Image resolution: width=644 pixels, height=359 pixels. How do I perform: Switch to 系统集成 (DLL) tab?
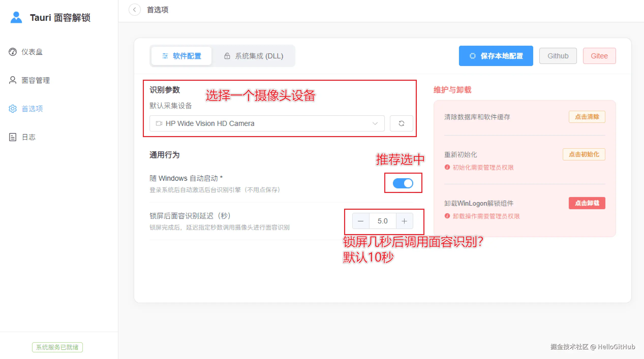[x=254, y=56]
